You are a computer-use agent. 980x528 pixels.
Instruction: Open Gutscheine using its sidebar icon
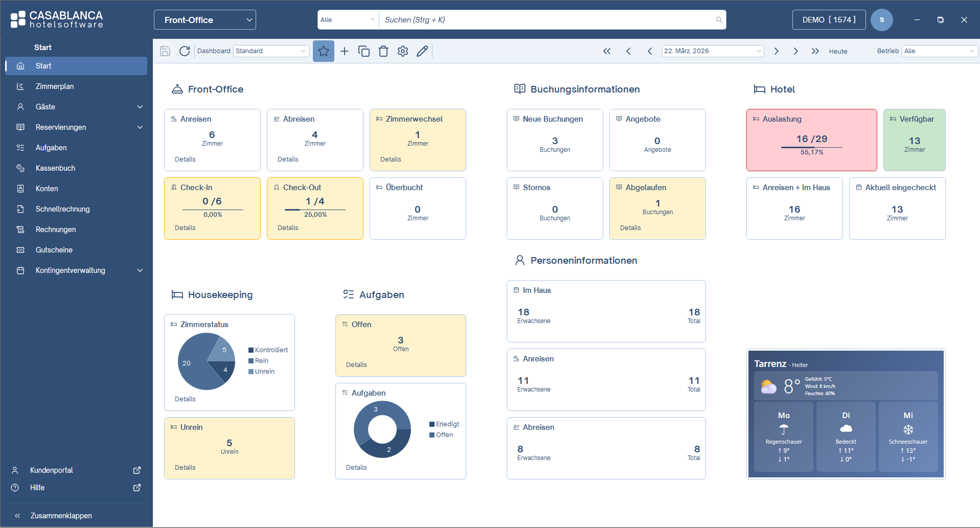[x=20, y=249]
